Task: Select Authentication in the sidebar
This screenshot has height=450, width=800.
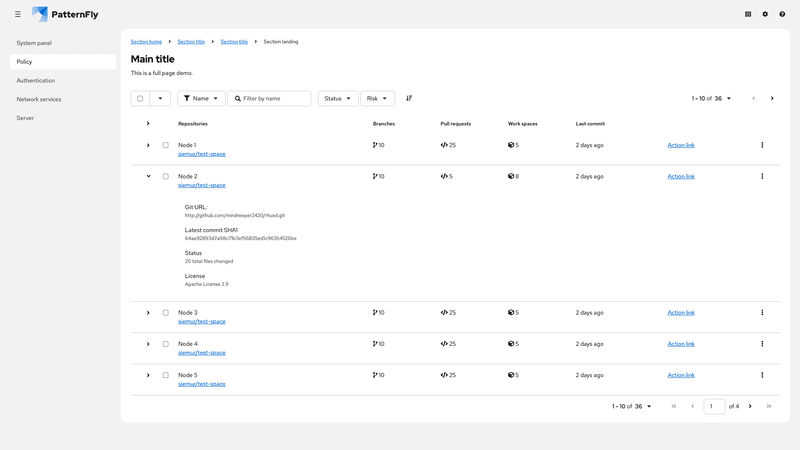Action: point(36,80)
